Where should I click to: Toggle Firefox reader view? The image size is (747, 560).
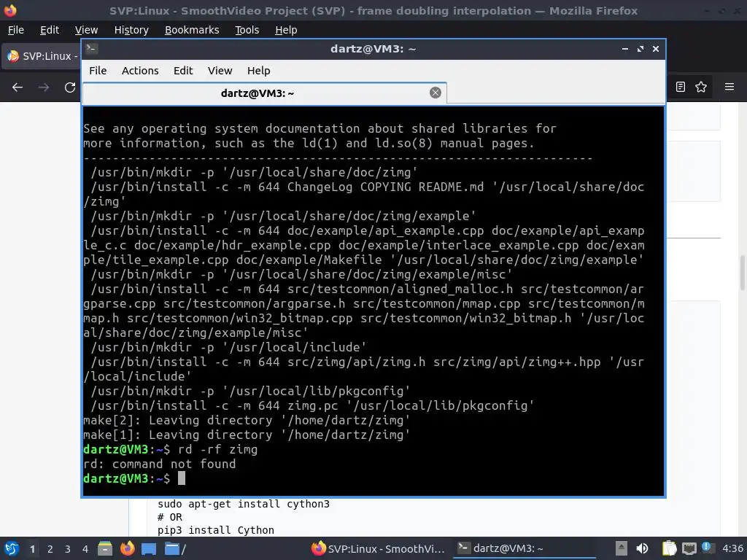pyautogui.click(x=681, y=87)
